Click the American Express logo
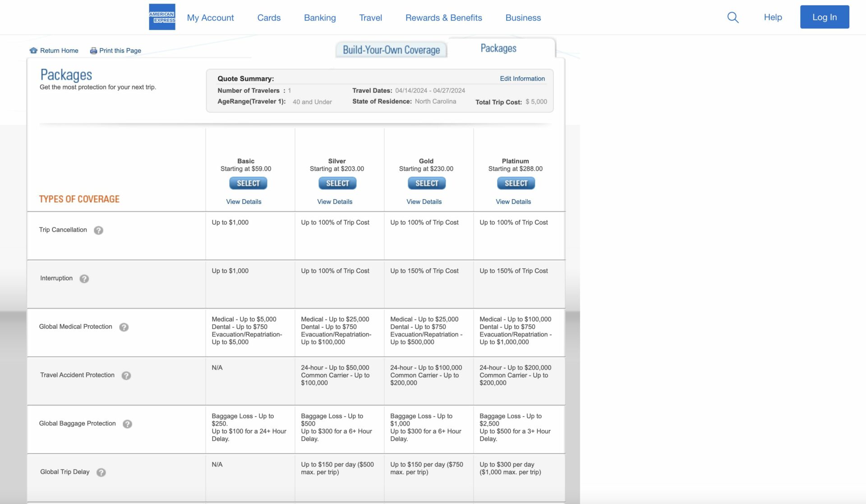The width and height of the screenshot is (866, 504). 162,17
